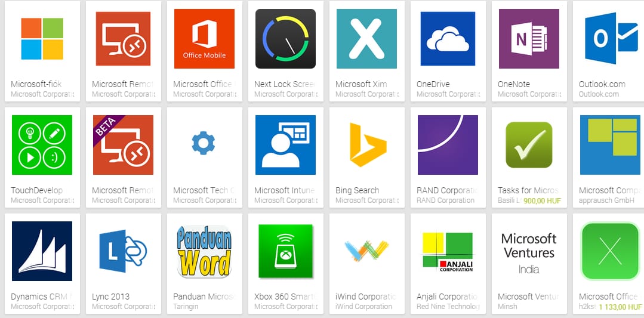Viewport: 644px width, 318px height.
Task: Click the Anjali Corporation logo icon
Action: 448,252
